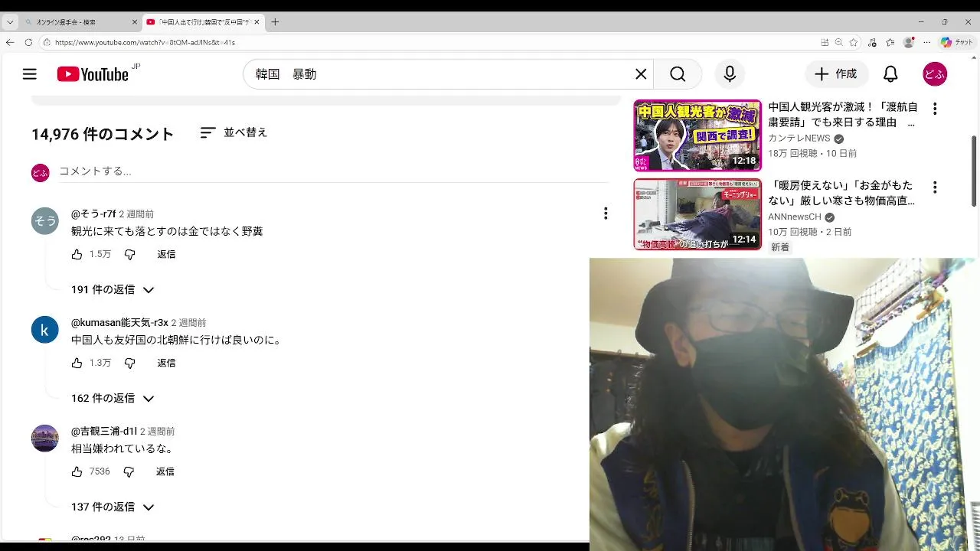This screenshot has height=551, width=980.
Task: Like the comment by @吉観三浦-d1l
Action: pyautogui.click(x=77, y=471)
